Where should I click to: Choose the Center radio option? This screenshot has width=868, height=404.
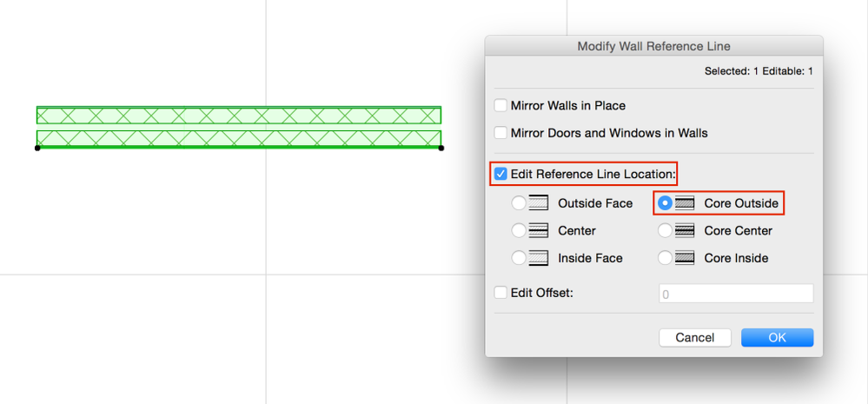519,231
